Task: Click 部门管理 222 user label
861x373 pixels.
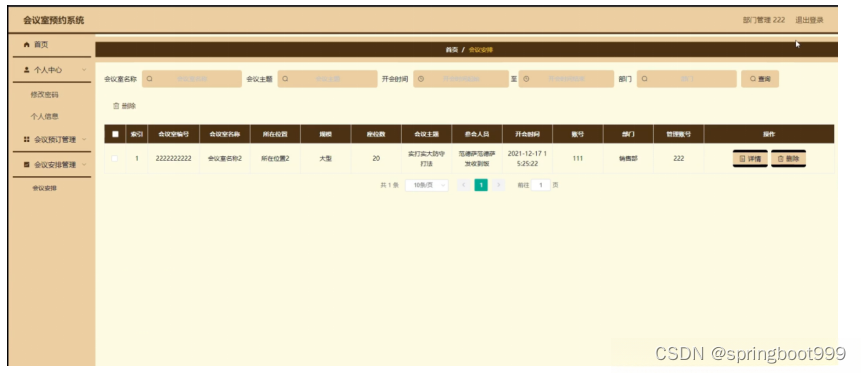Action: (764, 20)
